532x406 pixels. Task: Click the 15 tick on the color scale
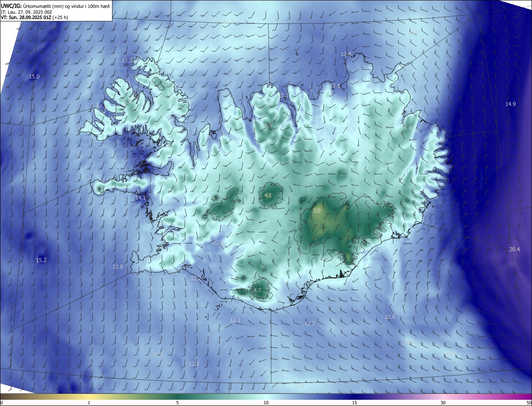355,403
